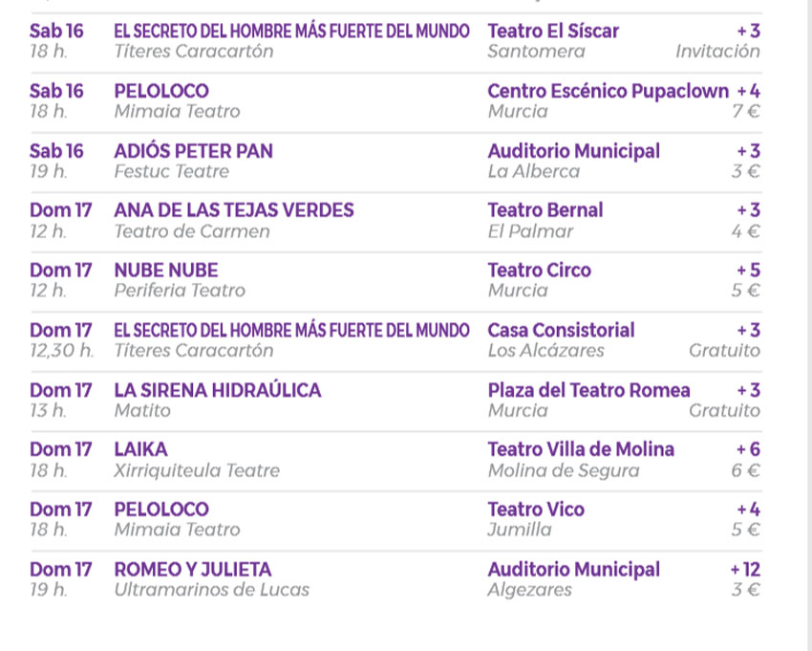Click the ADIÓS PETER PAN show title
This screenshot has width=812, height=651.
[x=193, y=151]
